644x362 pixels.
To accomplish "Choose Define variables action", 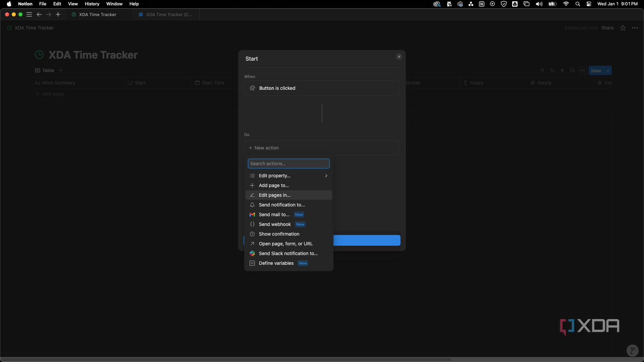I will click(288, 263).
